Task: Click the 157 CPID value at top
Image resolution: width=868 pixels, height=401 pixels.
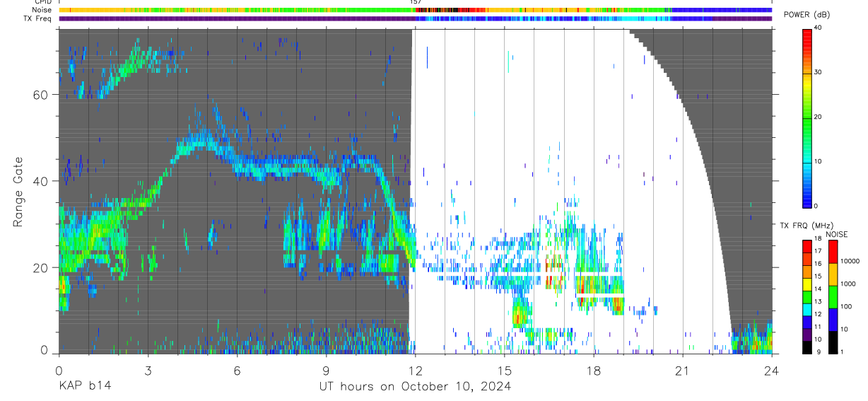Action: coord(415,2)
